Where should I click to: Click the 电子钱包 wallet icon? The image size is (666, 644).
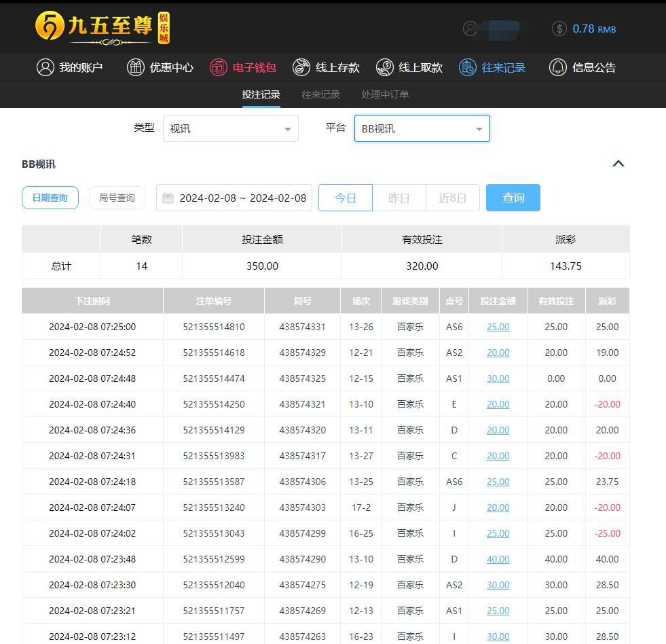pos(219,67)
